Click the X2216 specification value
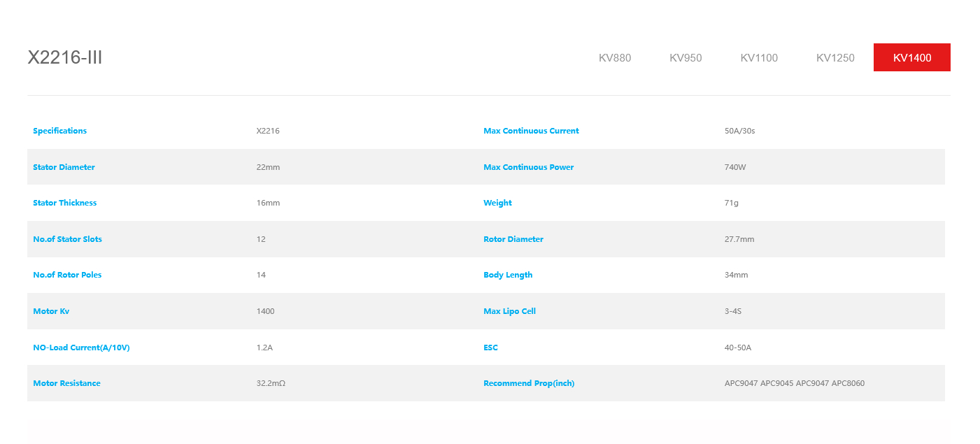Image resolution: width=980 pixels, height=444 pixels. [268, 131]
